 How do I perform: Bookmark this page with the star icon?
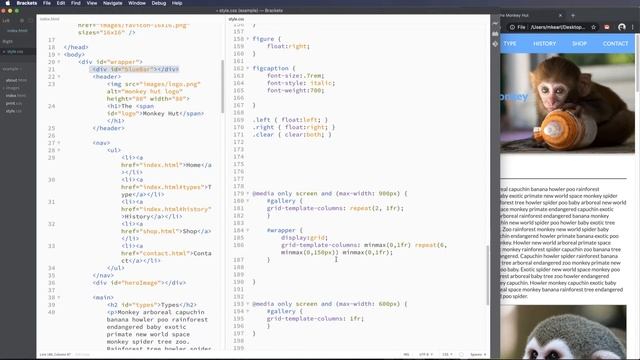[x=593, y=27]
